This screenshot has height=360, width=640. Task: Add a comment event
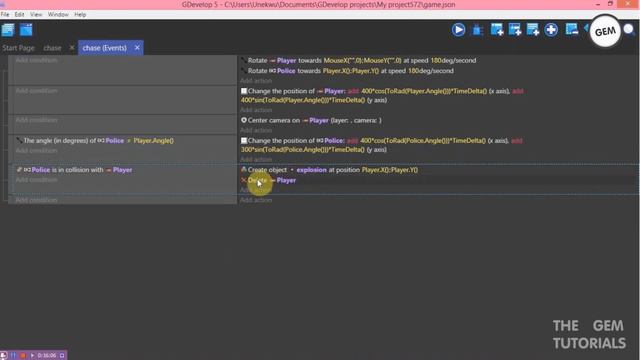click(x=533, y=30)
